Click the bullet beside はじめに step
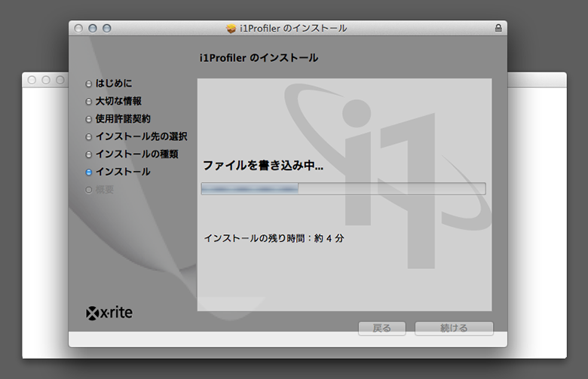This screenshot has width=588, height=379. 89,84
